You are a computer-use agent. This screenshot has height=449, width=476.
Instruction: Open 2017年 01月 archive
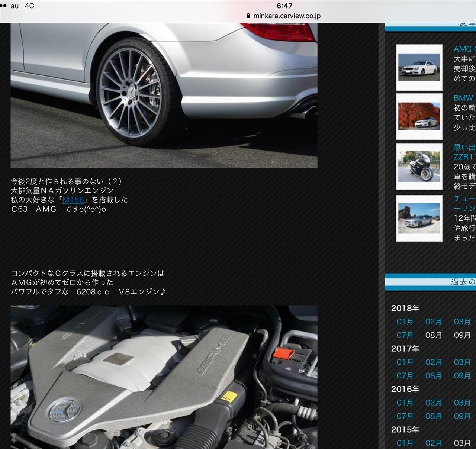pos(405,362)
